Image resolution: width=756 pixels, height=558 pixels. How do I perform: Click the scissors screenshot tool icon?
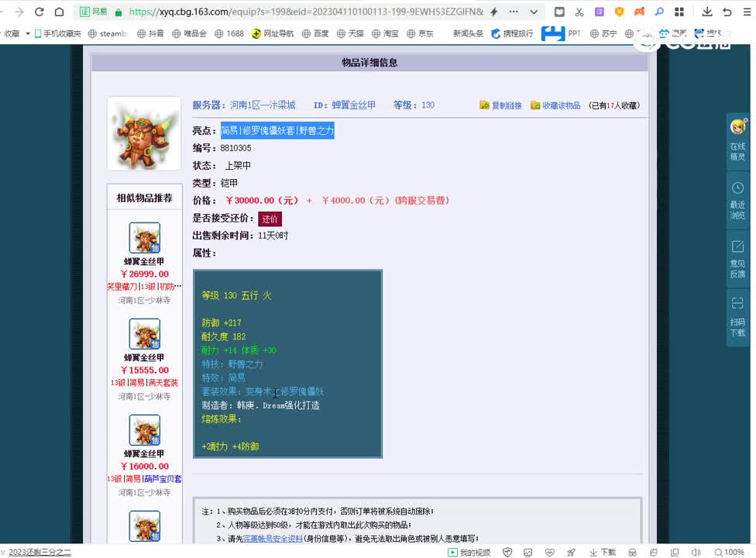point(579,12)
